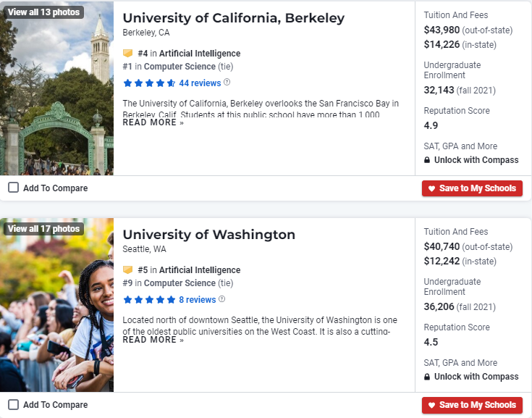Click Washington's five-star rating icons
Image resolution: width=532 pixels, height=418 pixels.
[149, 300]
